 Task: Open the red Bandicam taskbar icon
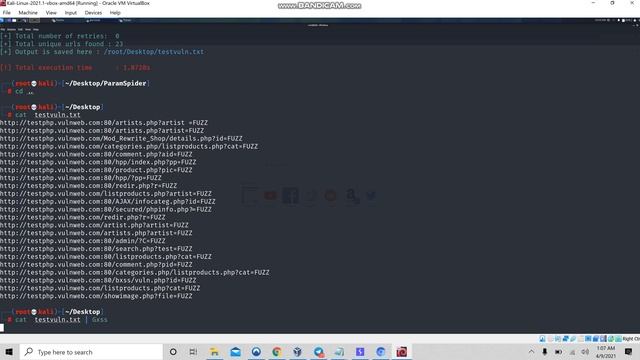(x=402, y=351)
